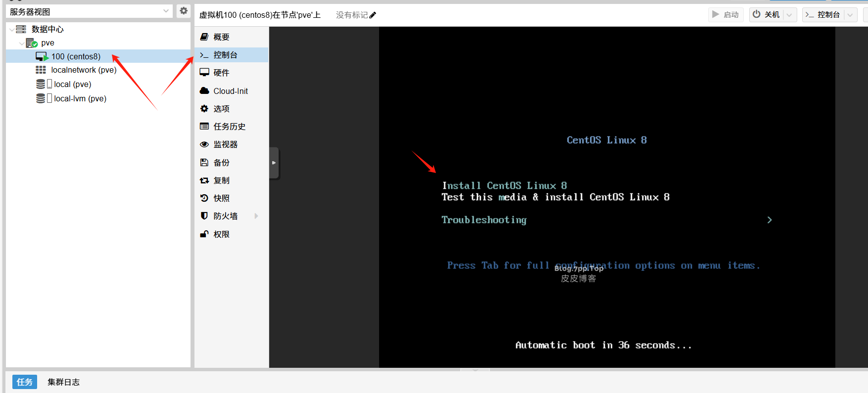Image resolution: width=868 pixels, height=393 pixels.
Task: Open the Replication (复制) section
Action: pyautogui.click(x=221, y=180)
